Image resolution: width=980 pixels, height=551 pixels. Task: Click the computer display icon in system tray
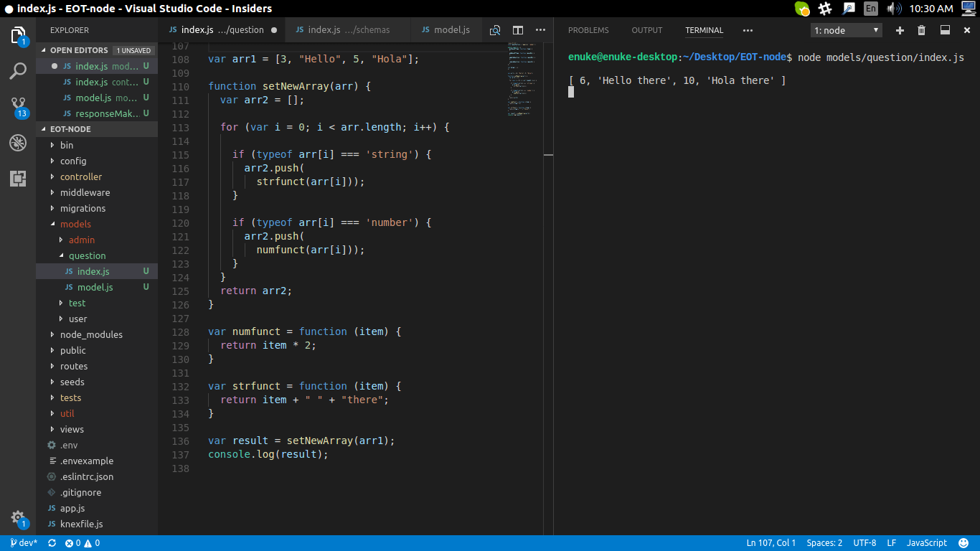969,9
